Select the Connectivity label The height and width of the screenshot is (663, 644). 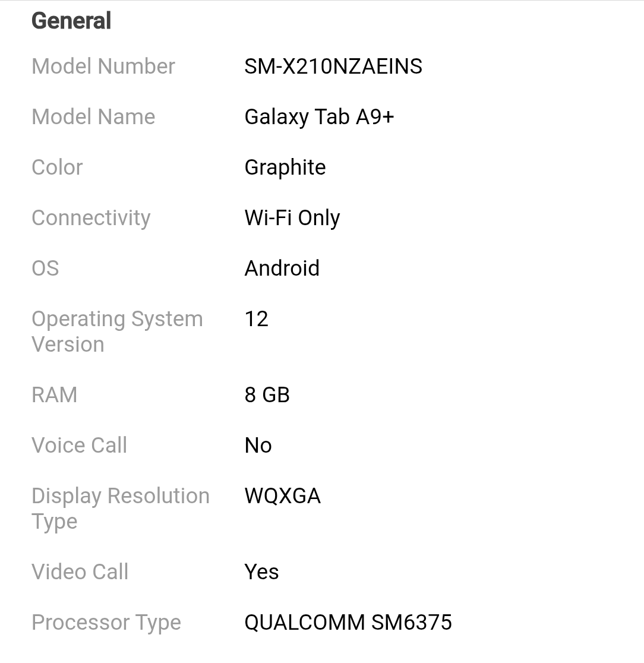click(91, 218)
